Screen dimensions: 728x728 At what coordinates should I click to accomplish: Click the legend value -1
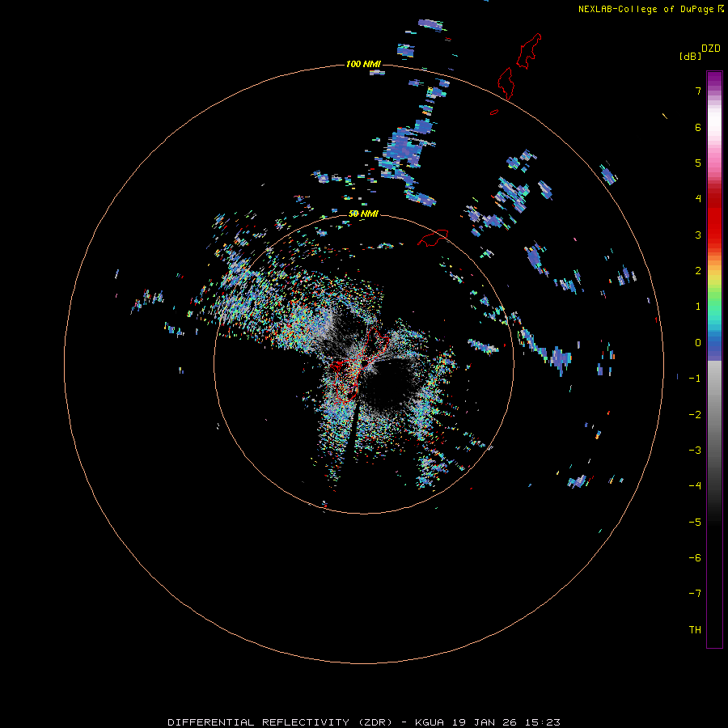[x=695, y=379]
